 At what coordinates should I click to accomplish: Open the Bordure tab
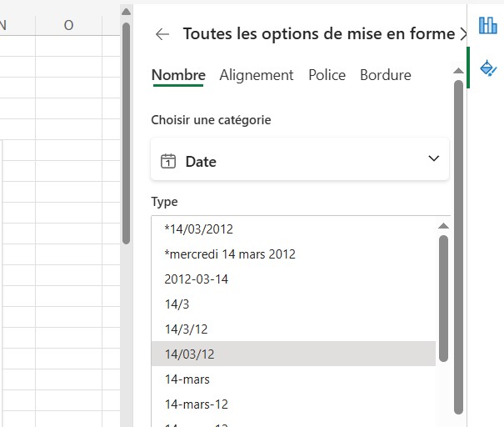[x=386, y=75]
